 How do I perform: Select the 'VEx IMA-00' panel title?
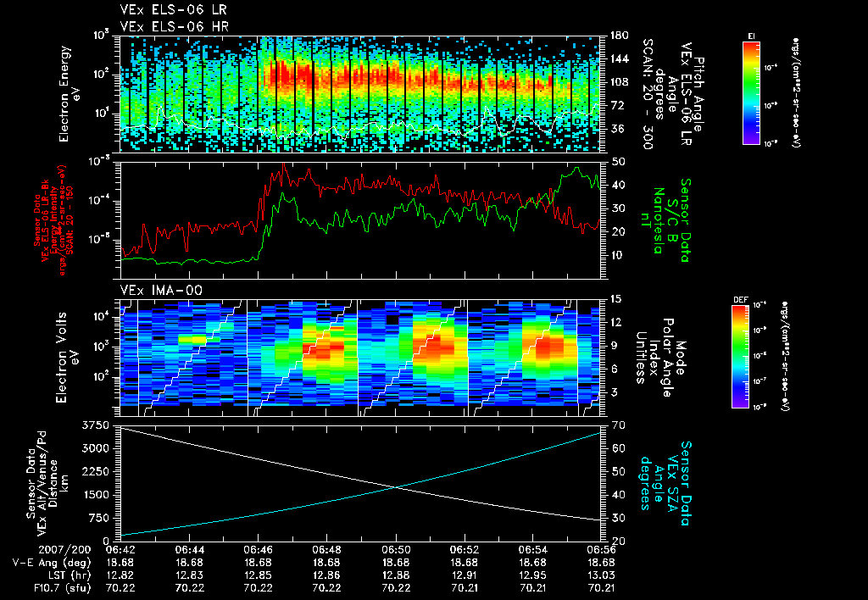pos(161,291)
